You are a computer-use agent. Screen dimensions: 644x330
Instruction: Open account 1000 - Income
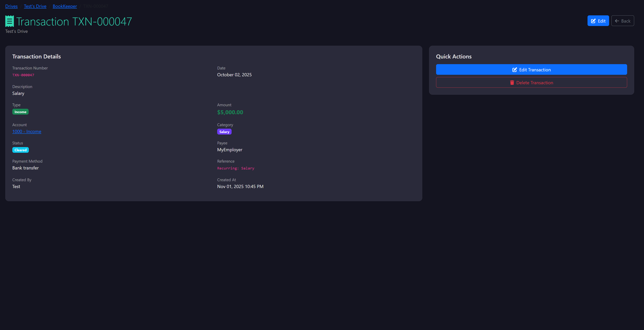(x=27, y=132)
